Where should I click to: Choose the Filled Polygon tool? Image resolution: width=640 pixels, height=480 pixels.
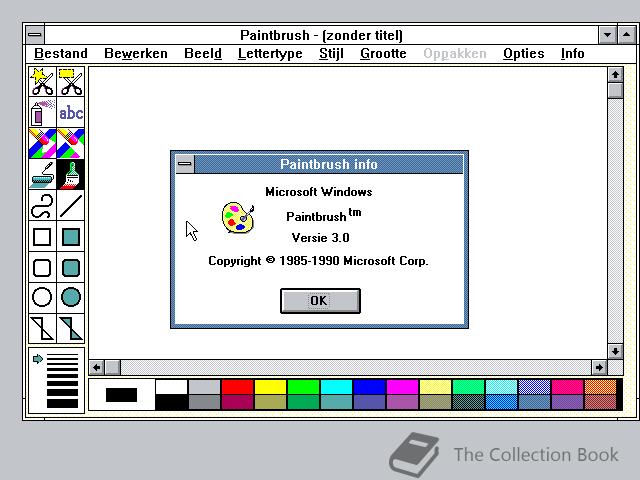[x=71, y=329]
